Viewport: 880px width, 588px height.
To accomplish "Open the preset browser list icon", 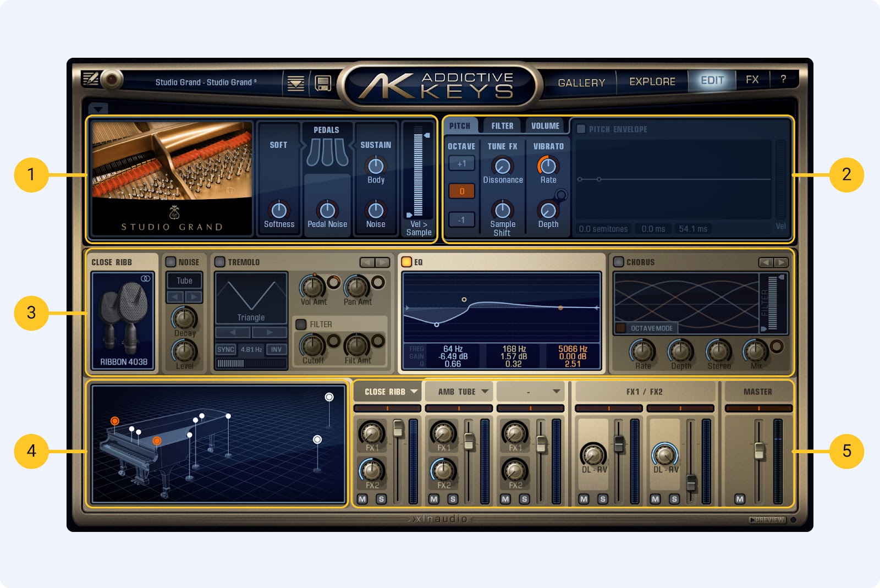I will [296, 84].
